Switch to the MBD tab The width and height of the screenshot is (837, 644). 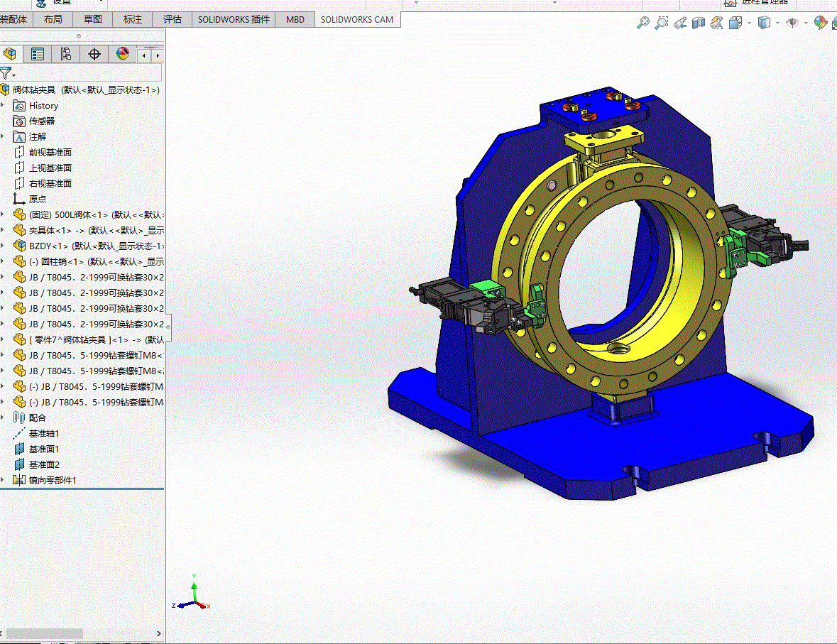[295, 20]
